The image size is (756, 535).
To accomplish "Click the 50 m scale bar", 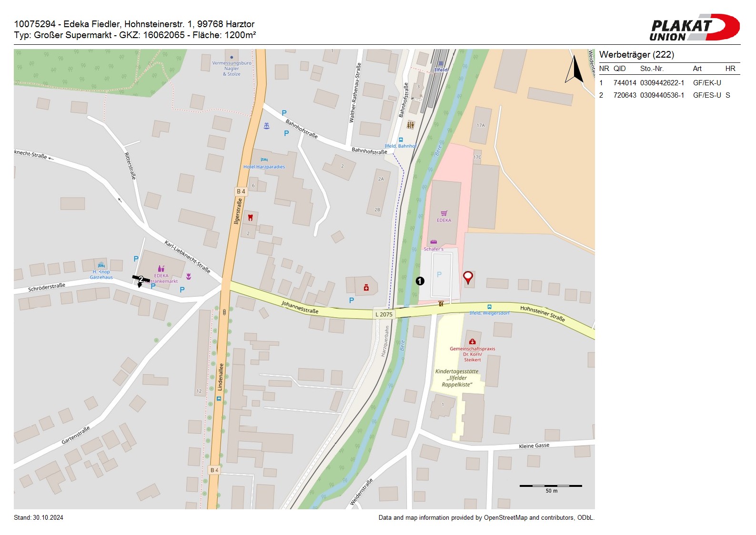I will (x=551, y=486).
